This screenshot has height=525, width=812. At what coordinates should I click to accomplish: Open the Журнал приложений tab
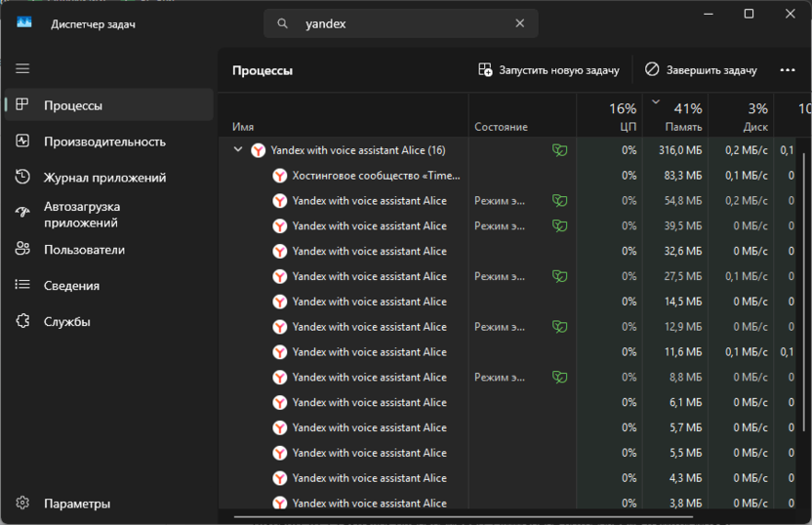coord(104,178)
